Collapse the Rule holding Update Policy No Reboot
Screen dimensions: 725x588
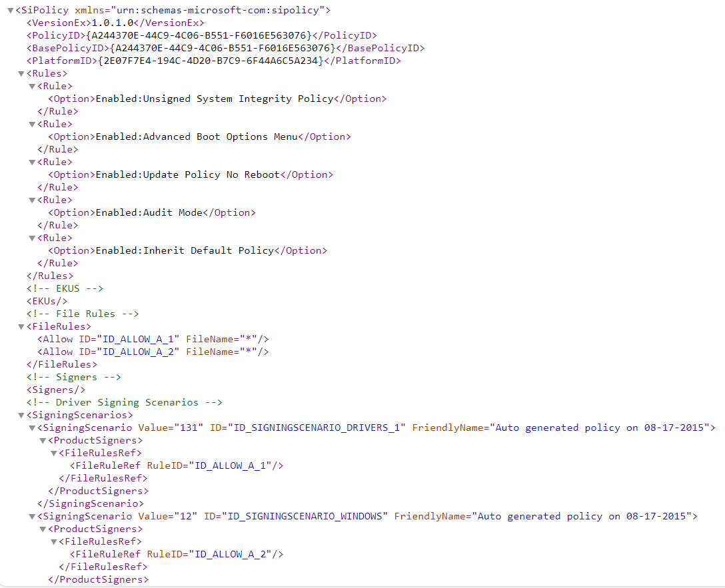click(32, 162)
